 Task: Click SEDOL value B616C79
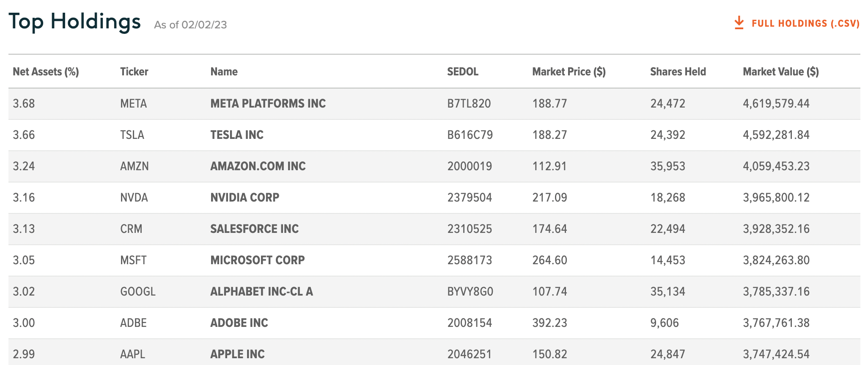coord(470,135)
